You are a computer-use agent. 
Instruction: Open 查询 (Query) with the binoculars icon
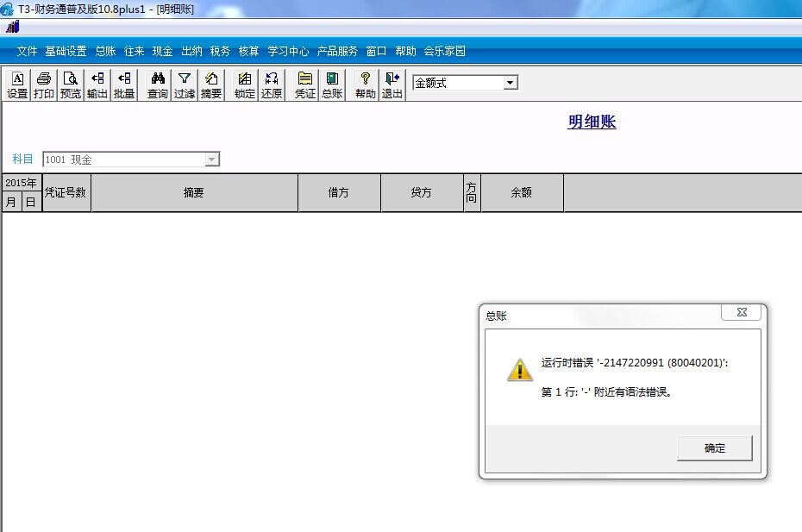tap(158, 84)
